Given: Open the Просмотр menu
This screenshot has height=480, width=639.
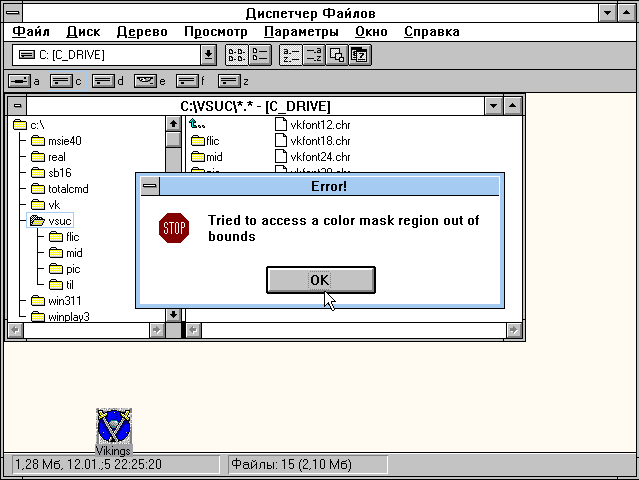Looking at the screenshot, I should (x=216, y=32).
